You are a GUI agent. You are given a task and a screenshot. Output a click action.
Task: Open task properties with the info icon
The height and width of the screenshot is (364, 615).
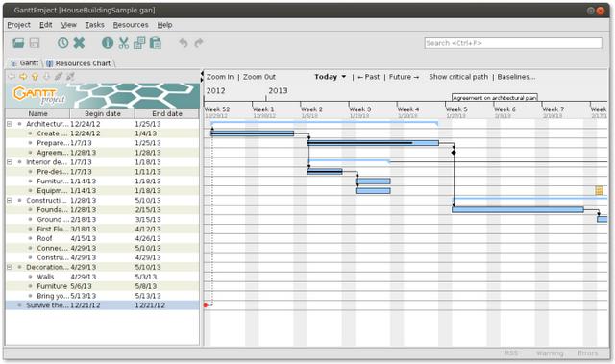click(x=108, y=43)
